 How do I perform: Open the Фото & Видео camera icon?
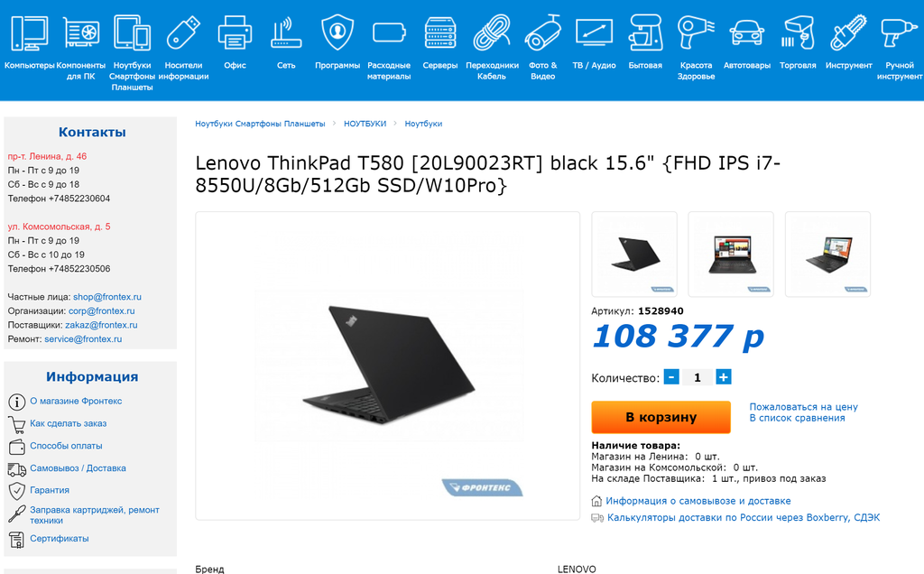coord(542,32)
